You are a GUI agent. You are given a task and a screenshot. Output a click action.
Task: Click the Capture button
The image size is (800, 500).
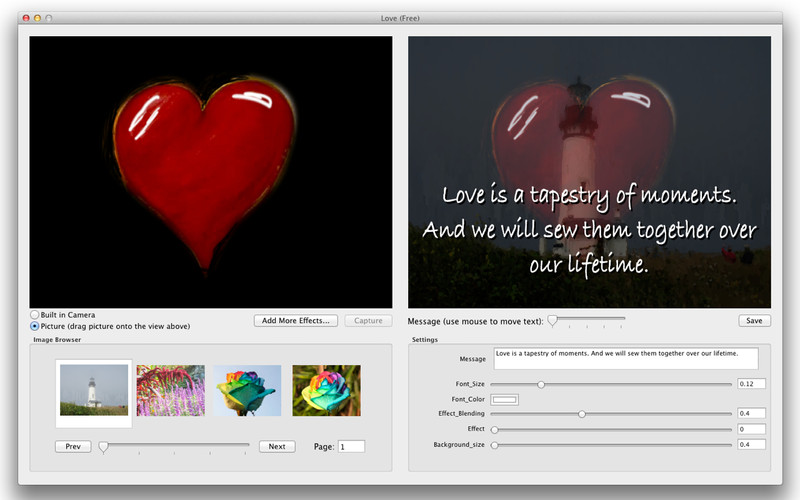[x=368, y=320]
